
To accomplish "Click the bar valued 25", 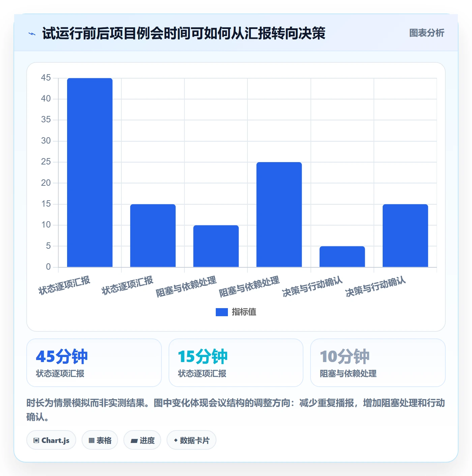I will [x=279, y=215].
